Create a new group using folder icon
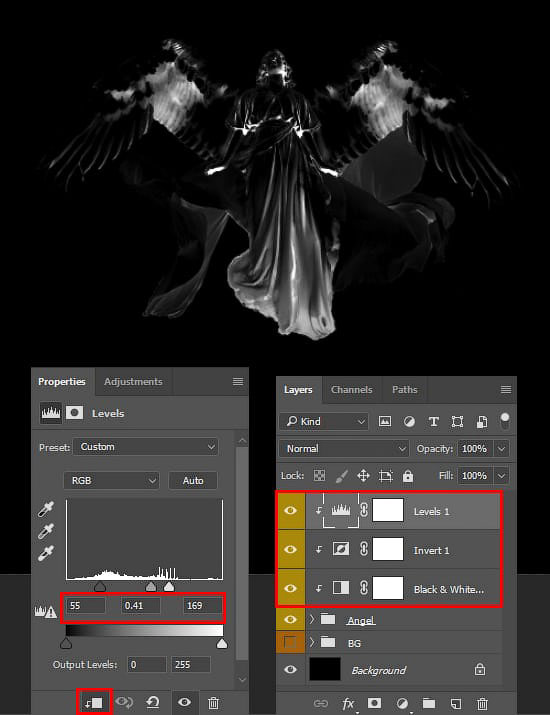 point(429,703)
